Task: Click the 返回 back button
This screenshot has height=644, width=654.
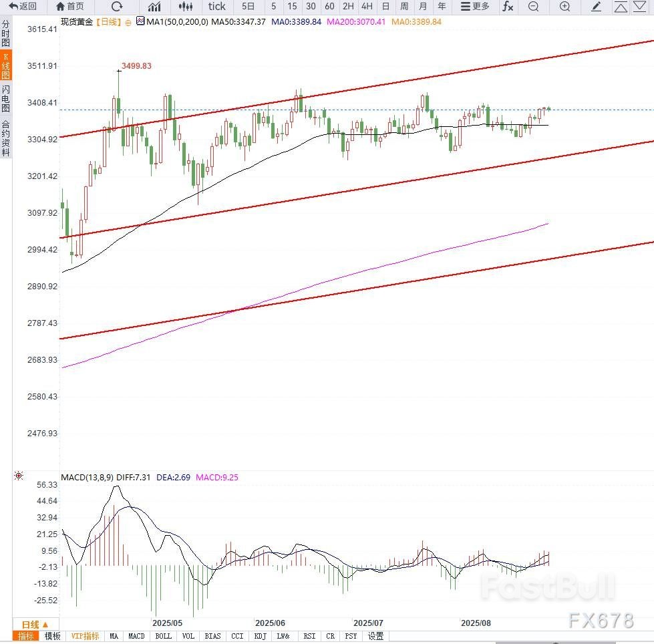Action: (x=23, y=7)
